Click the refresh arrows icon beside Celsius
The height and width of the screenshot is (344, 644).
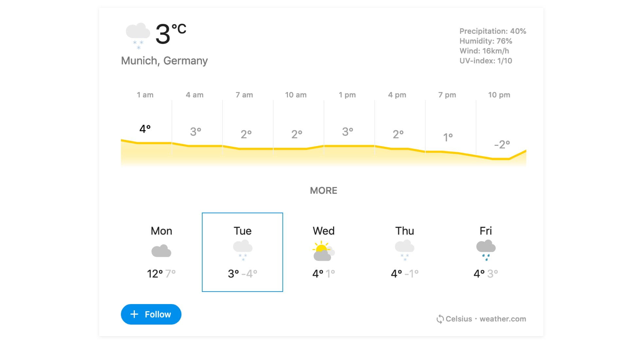(x=440, y=319)
